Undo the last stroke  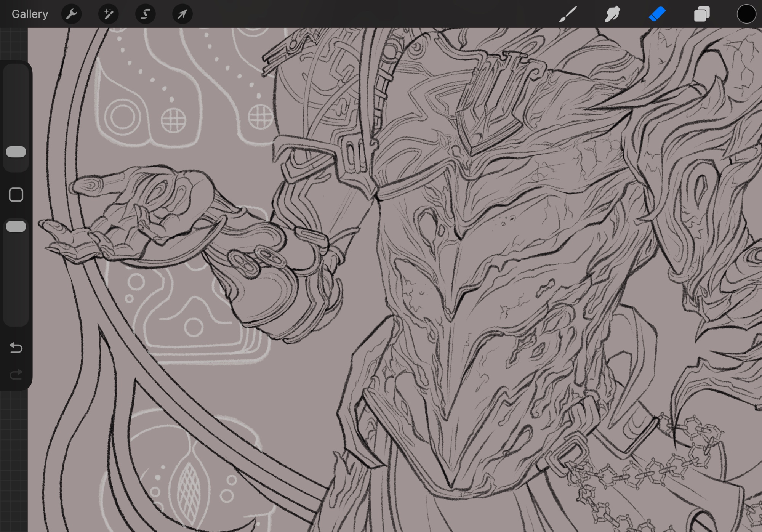click(x=16, y=348)
